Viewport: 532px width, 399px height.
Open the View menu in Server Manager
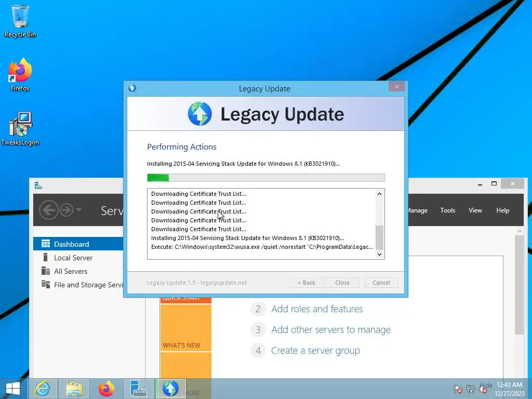475,210
